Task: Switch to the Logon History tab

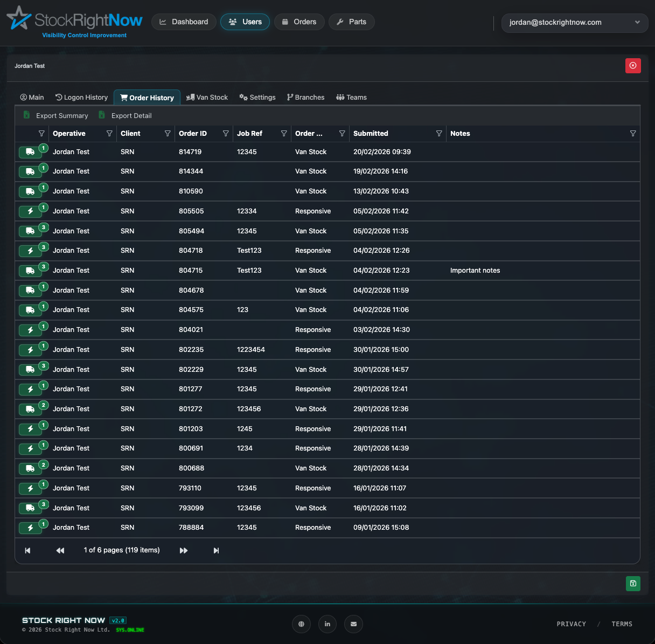Action: (x=81, y=97)
